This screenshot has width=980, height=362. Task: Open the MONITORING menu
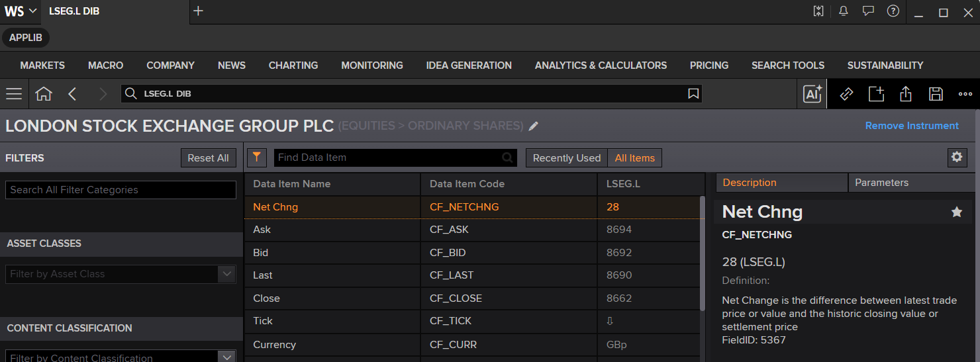point(372,66)
